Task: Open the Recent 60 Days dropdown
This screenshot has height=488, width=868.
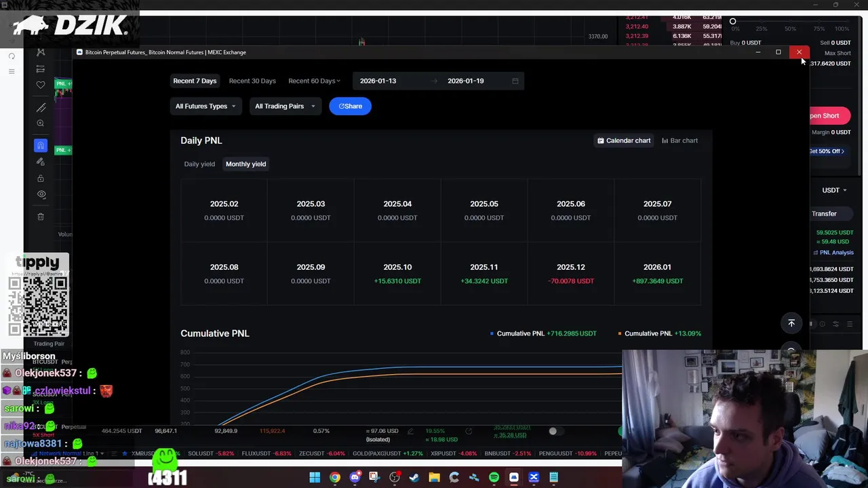Action: [x=314, y=81]
